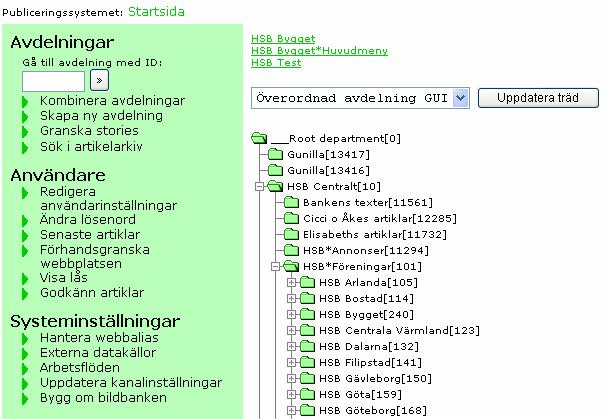Open Externa datakällor
This screenshot has width=607, height=419.
98,353
